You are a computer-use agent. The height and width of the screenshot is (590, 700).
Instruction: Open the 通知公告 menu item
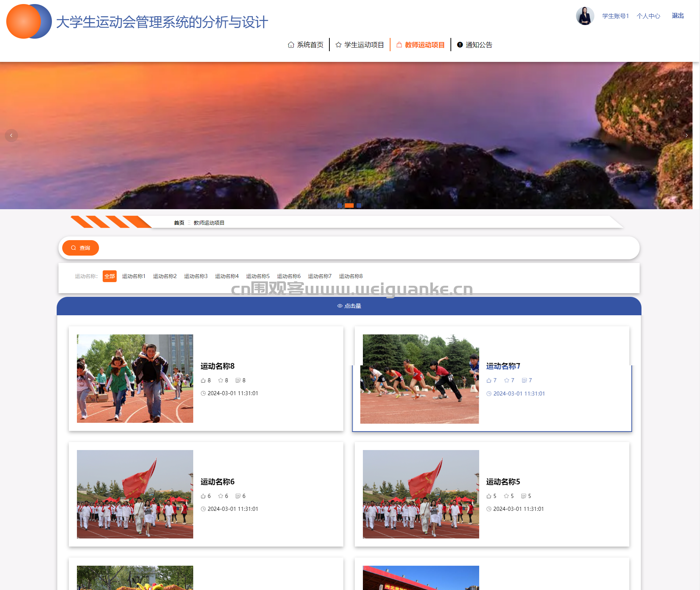click(x=474, y=45)
